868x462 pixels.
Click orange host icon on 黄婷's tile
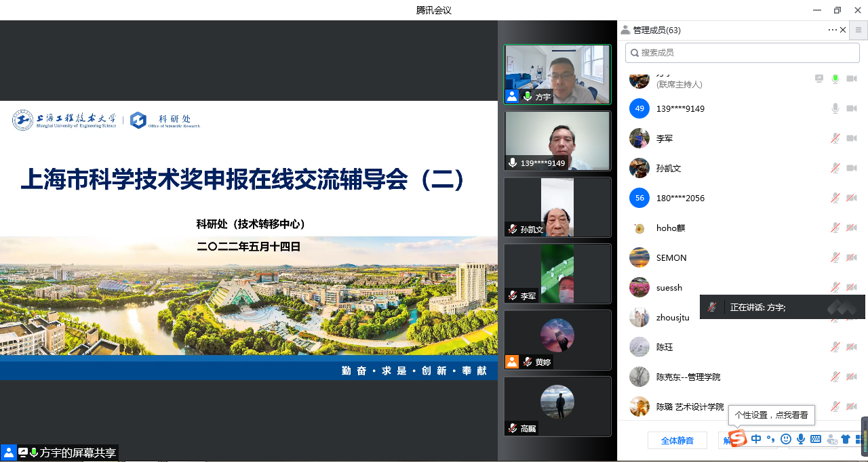coord(512,362)
